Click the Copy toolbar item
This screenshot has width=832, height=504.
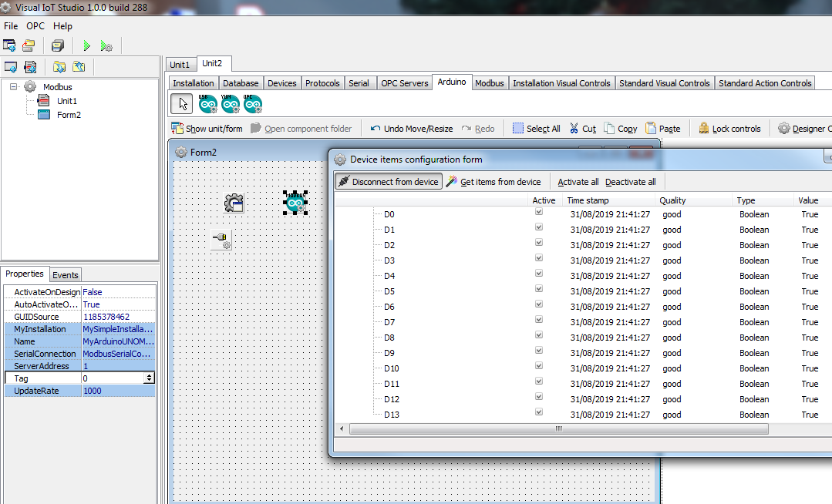pos(620,129)
